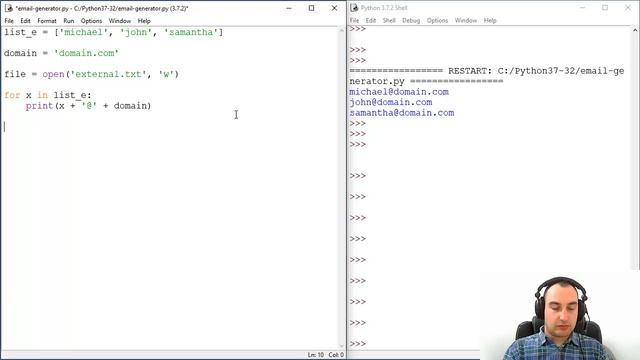Click the 'open' function call in editor
This screenshot has width=640, height=360.
pos(53,74)
